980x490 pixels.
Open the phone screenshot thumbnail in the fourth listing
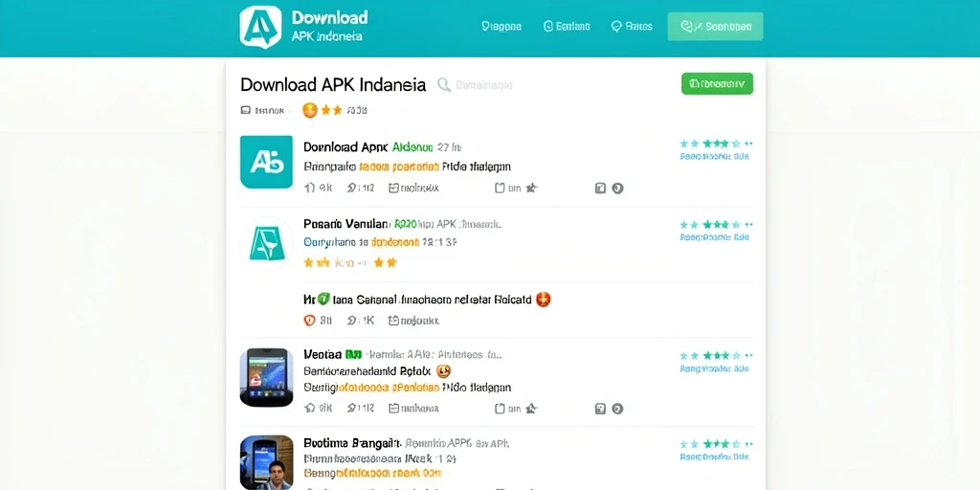[266, 377]
